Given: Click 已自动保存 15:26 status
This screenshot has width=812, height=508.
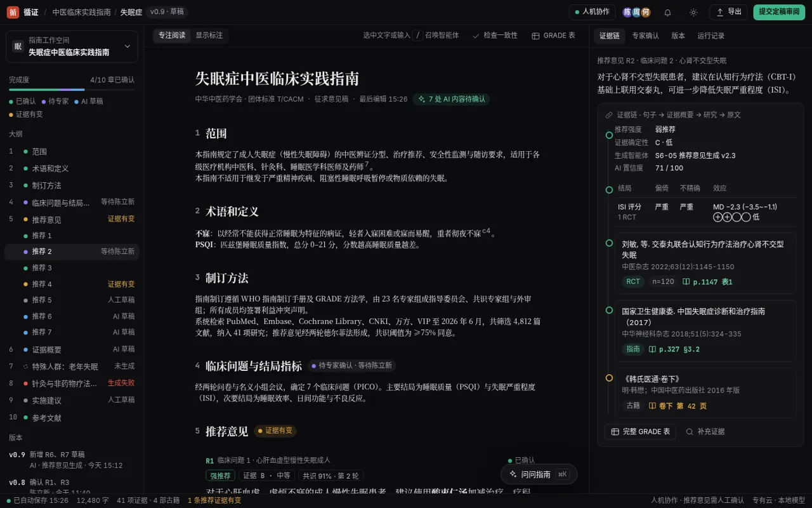Looking at the screenshot, I should (x=37, y=500).
